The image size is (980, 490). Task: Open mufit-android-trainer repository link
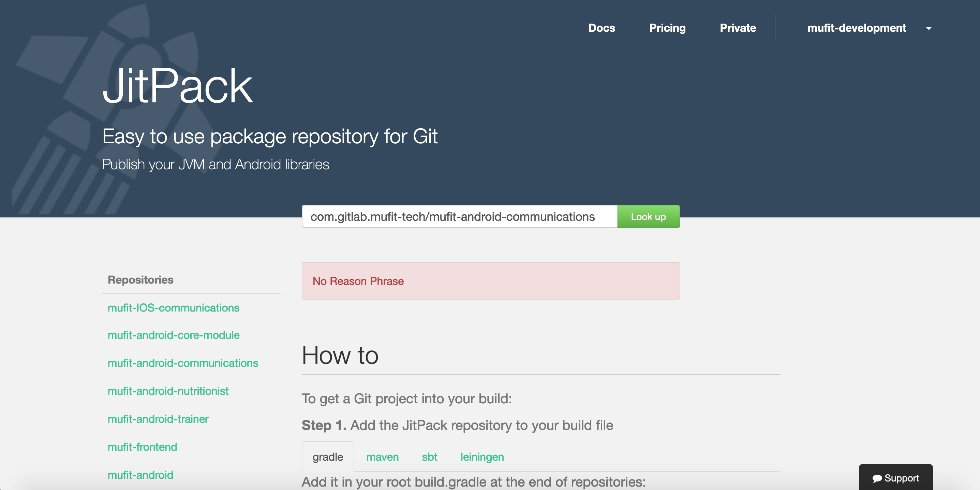pos(158,419)
